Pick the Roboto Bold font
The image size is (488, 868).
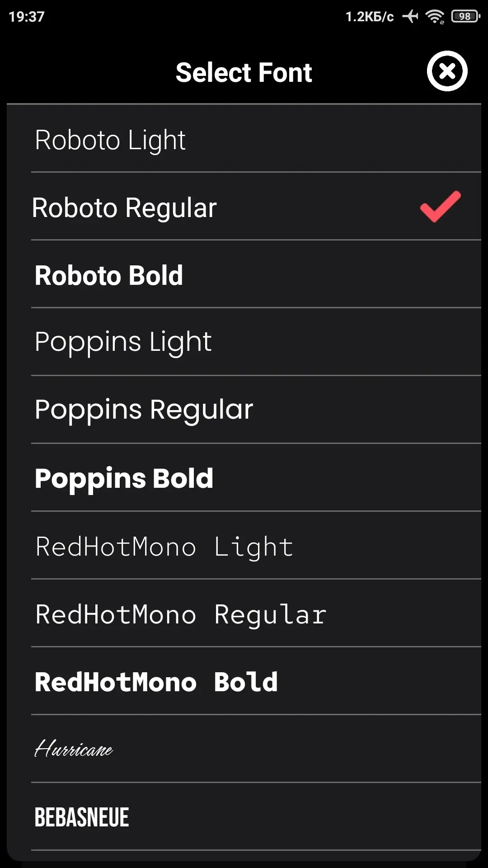[x=109, y=275]
